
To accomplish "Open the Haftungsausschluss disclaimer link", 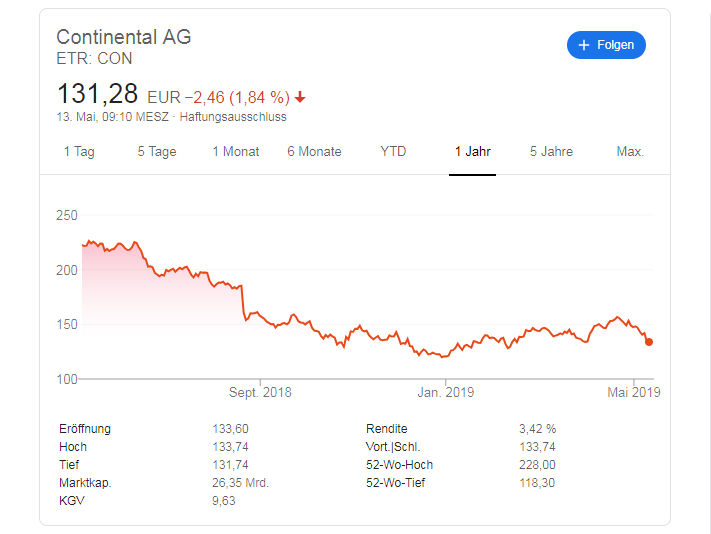I will pos(233,117).
